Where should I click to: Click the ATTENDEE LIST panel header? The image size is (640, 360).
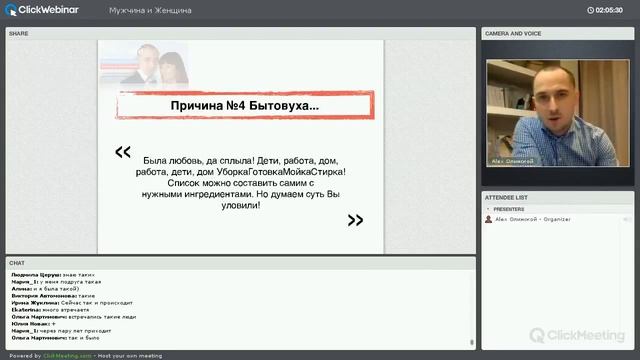558,198
